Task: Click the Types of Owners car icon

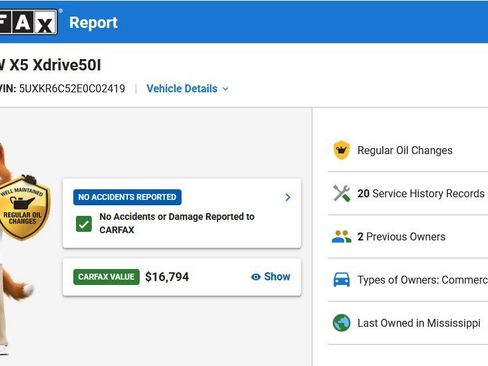Action: click(x=342, y=280)
